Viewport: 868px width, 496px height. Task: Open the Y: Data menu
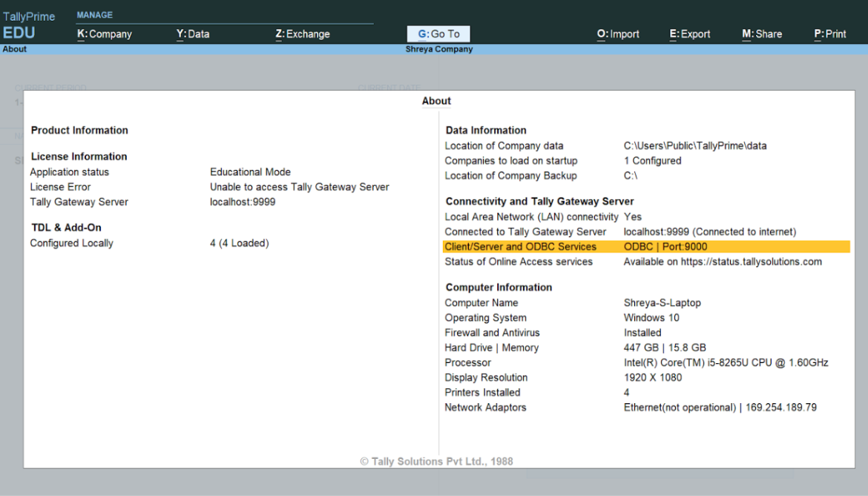(193, 34)
